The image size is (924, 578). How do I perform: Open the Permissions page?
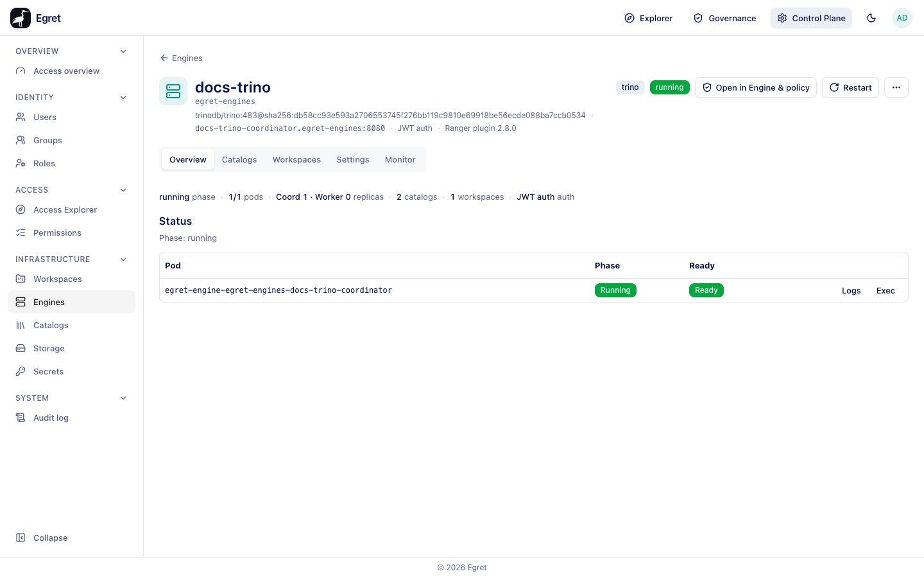71,233
